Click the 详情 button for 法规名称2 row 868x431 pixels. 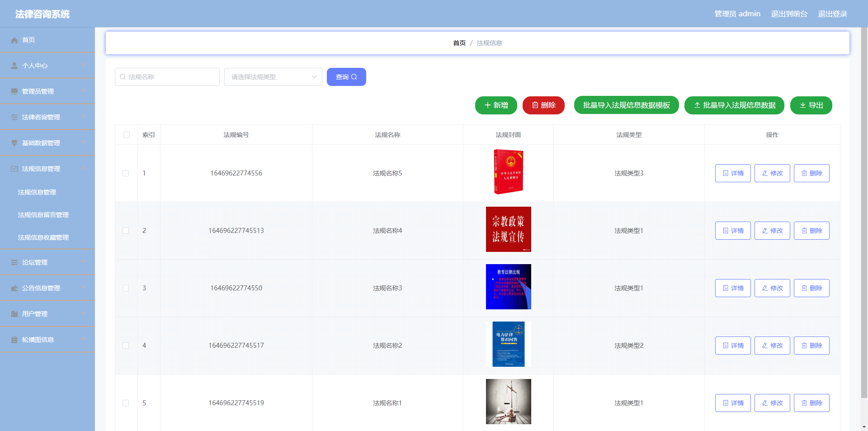(x=733, y=346)
